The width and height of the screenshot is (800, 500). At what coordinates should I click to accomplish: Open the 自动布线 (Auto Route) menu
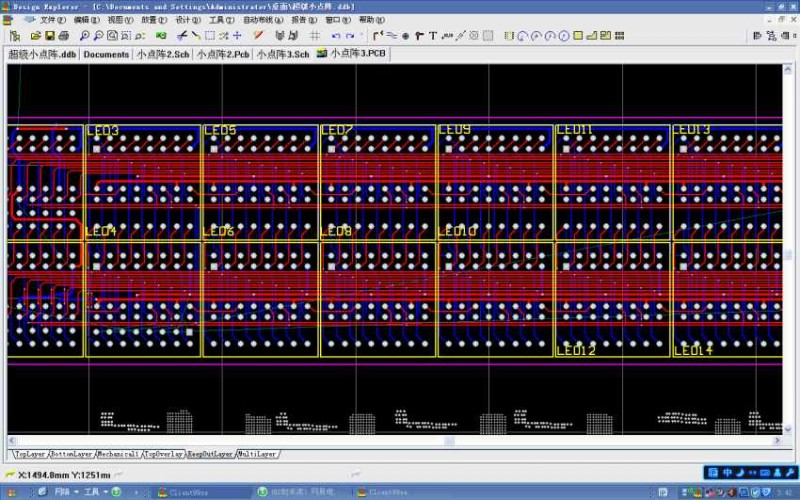[x=263, y=20]
